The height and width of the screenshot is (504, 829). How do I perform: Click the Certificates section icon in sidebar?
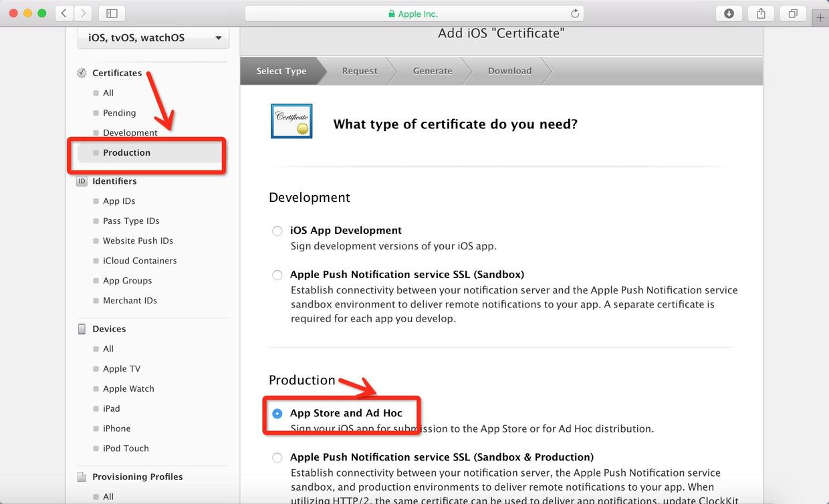tap(81, 73)
